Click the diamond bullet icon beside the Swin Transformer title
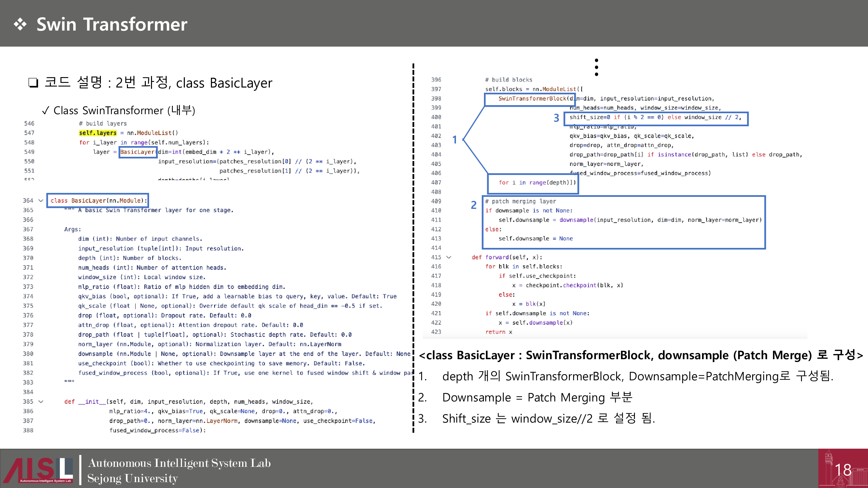This screenshot has width=868, height=488. pyautogui.click(x=20, y=25)
